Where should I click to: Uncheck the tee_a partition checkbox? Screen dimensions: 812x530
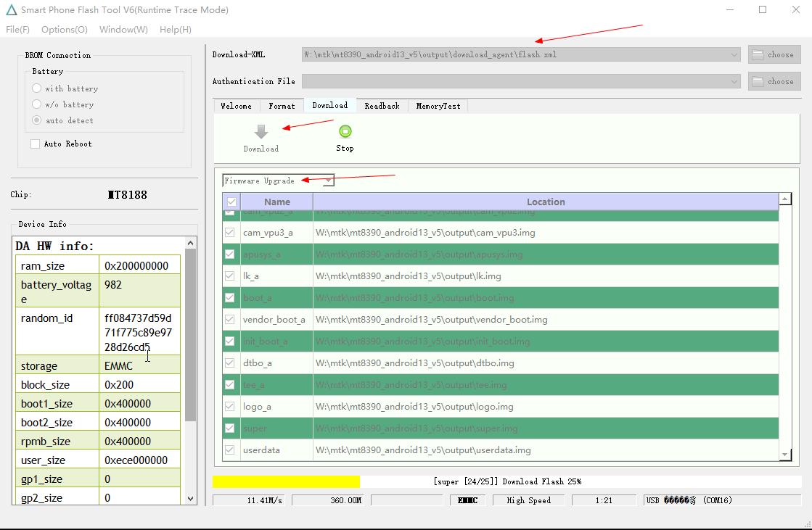(230, 384)
